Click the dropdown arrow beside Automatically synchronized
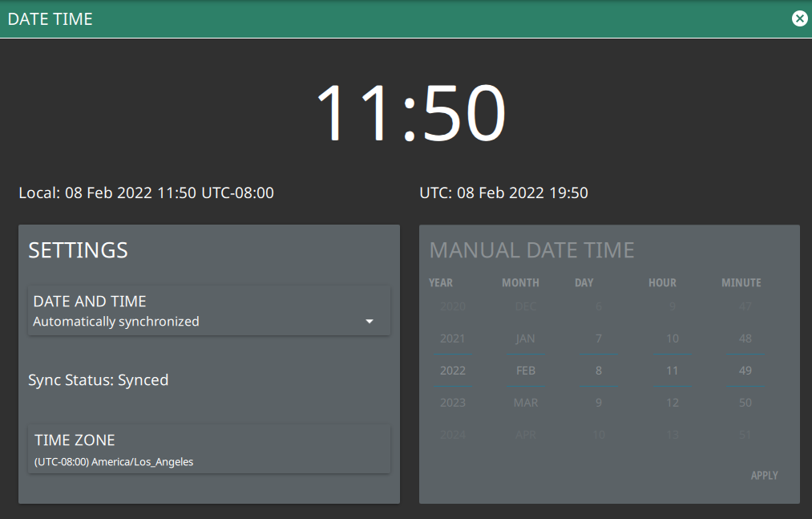812x519 pixels. pyautogui.click(x=370, y=322)
